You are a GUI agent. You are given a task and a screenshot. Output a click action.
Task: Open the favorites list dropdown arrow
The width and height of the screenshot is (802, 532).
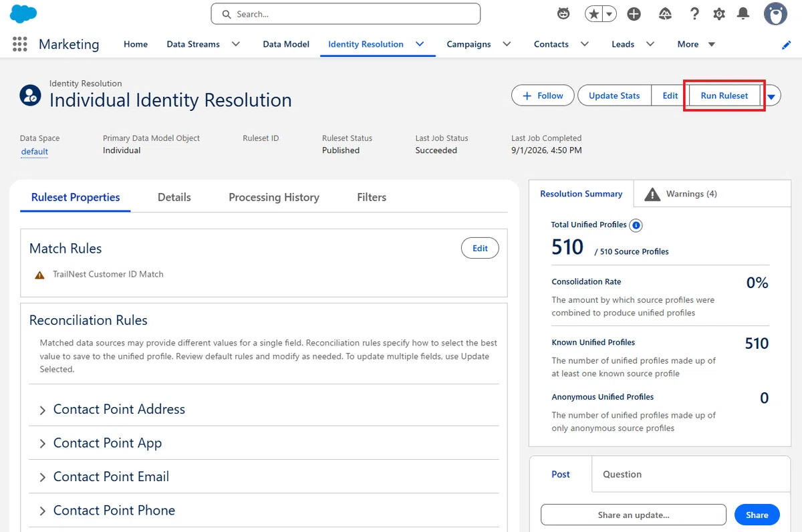[x=610, y=14]
